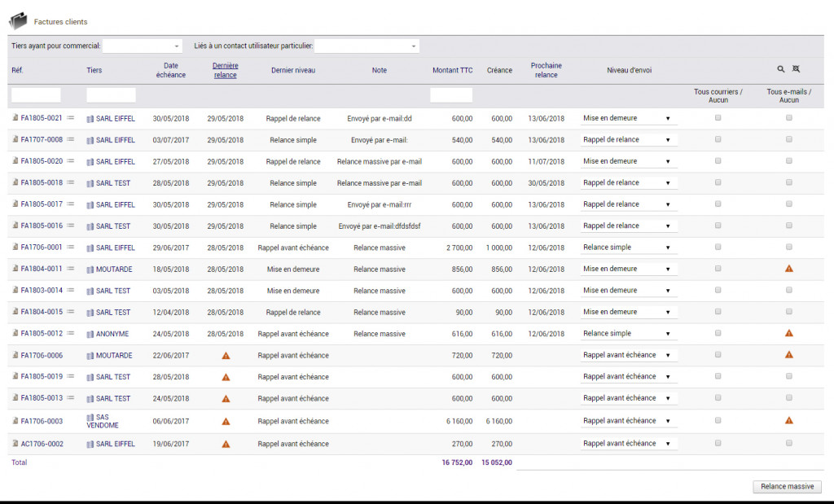Click the search magnifier icon in header
Screen dimensions: 834x504
tap(781, 70)
